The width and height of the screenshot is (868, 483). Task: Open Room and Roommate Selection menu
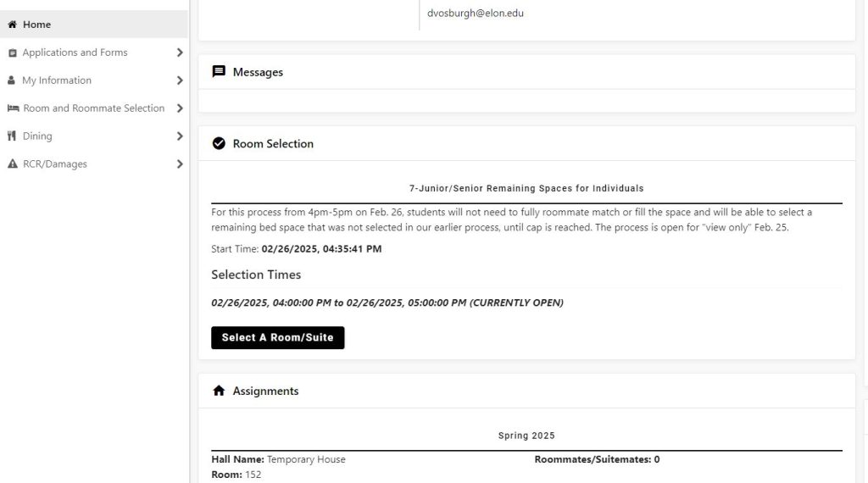(93, 108)
